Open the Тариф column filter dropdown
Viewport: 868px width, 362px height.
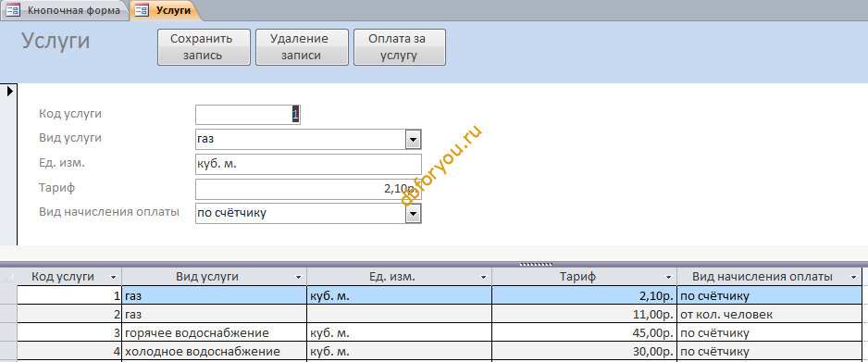(668, 278)
